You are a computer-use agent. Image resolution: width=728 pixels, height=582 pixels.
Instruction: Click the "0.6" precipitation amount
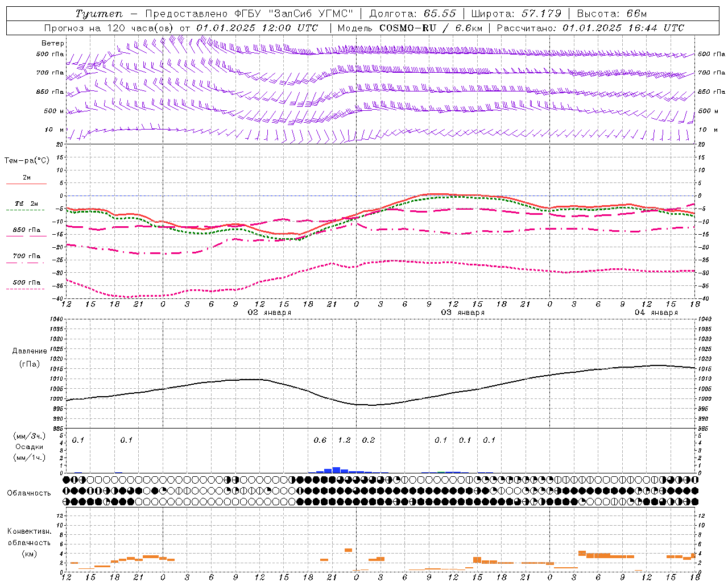coord(320,440)
